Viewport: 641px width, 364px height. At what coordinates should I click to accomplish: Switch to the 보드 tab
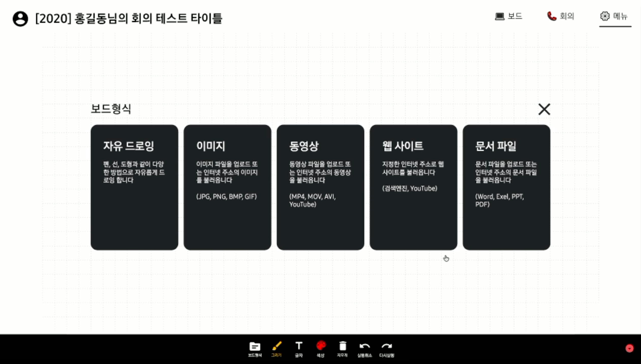[x=509, y=16]
